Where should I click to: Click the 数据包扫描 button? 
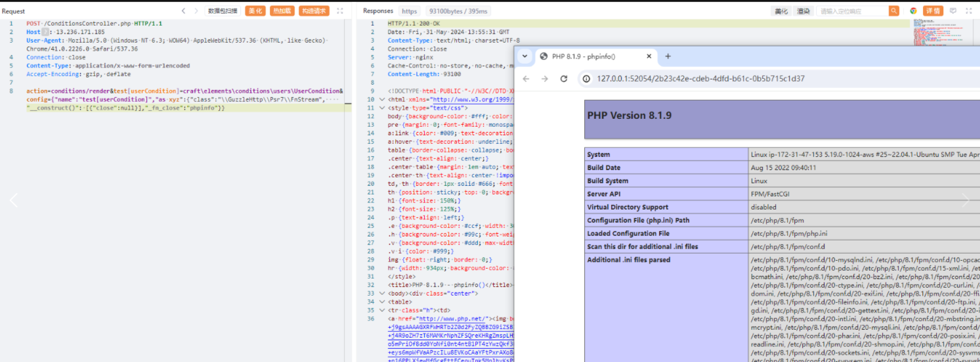click(223, 11)
